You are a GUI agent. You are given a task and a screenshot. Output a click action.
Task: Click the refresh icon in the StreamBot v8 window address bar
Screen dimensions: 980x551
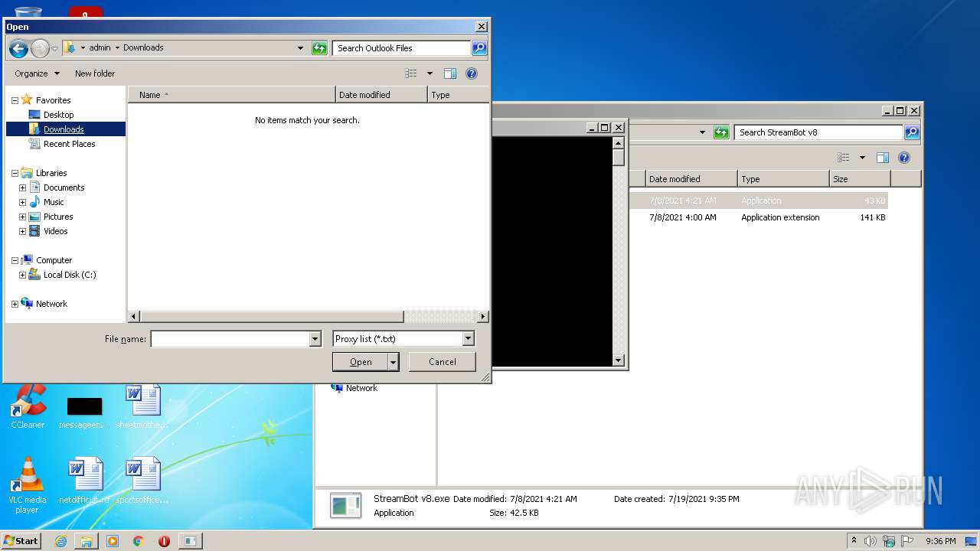pyautogui.click(x=721, y=132)
